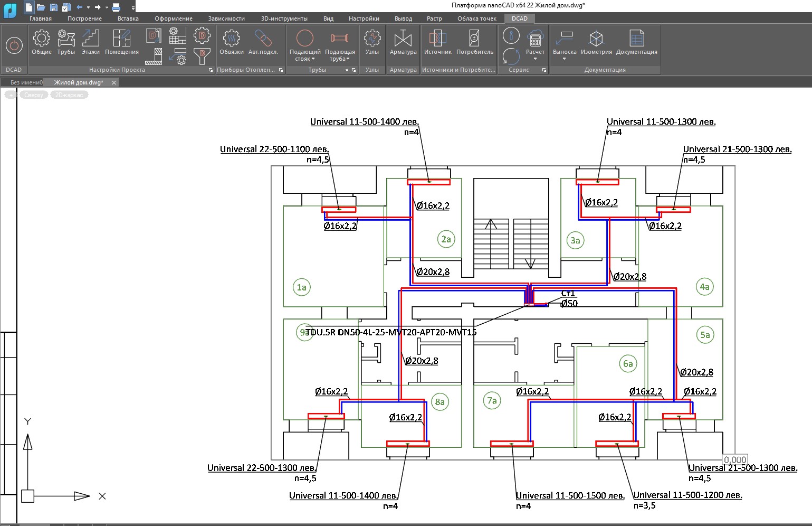The width and height of the screenshot is (812, 526).
Task: Expand the Трубы panel title dropdown
Action: coord(347,70)
